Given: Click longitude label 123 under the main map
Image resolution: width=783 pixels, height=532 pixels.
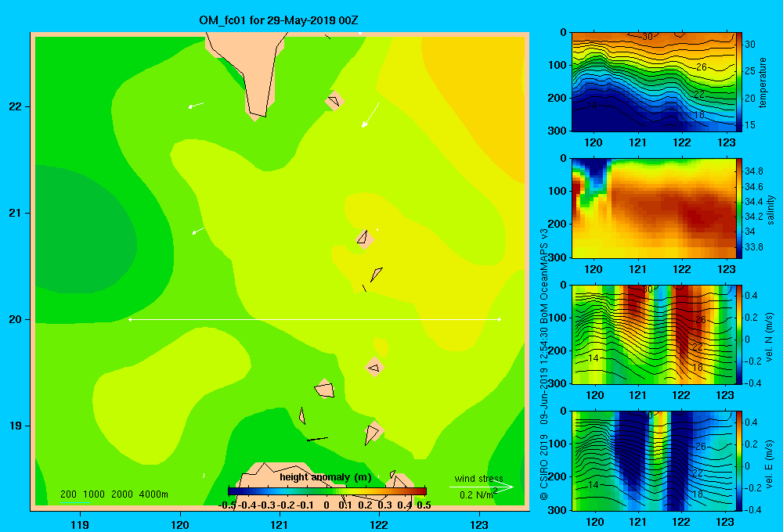Looking at the screenshot, I should [479, 524].
